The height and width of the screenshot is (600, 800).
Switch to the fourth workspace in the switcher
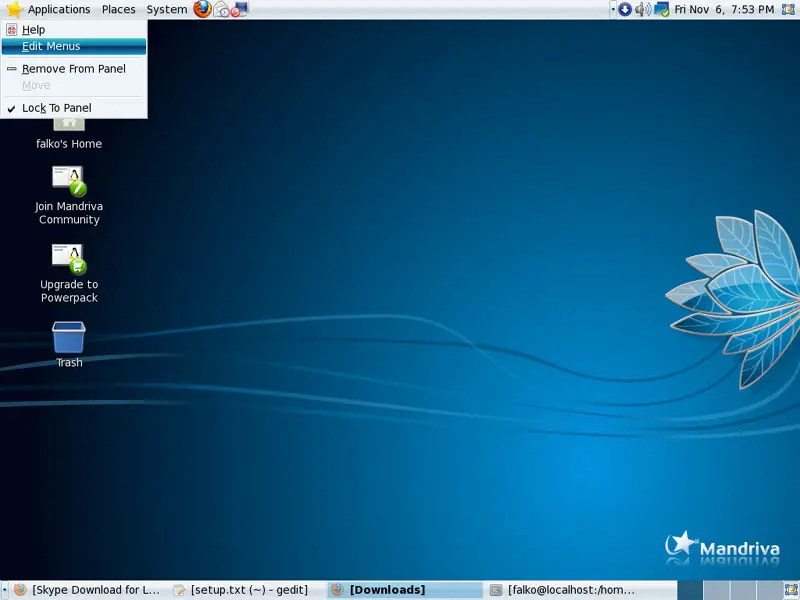pyautogui.click(x=768, y=590)
